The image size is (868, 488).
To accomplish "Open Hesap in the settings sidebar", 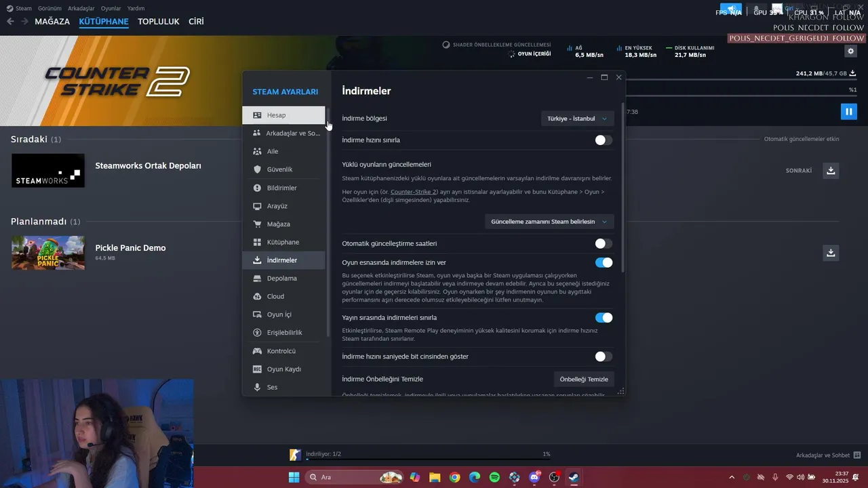I will point(283,115).
